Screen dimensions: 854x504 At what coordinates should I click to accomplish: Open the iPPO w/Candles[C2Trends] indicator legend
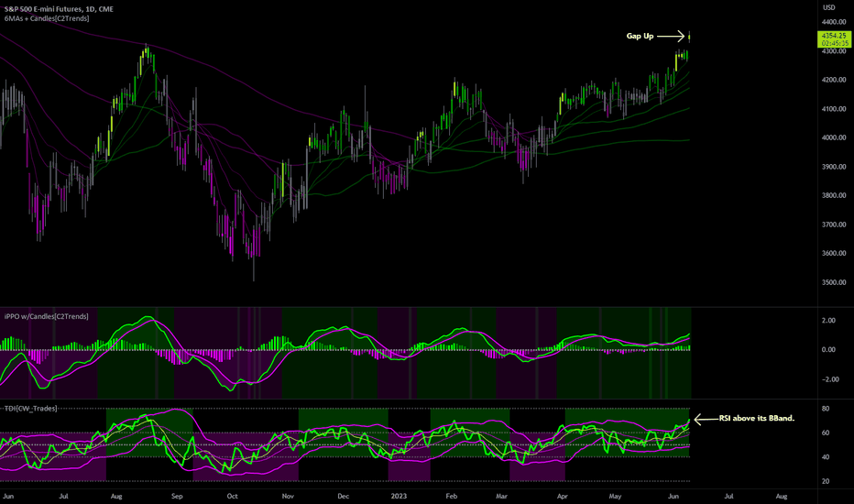47,316
